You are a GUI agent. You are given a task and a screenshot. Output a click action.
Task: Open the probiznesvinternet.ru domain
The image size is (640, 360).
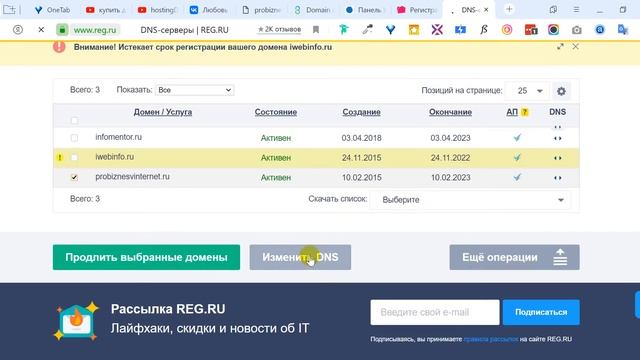point(132,177)
